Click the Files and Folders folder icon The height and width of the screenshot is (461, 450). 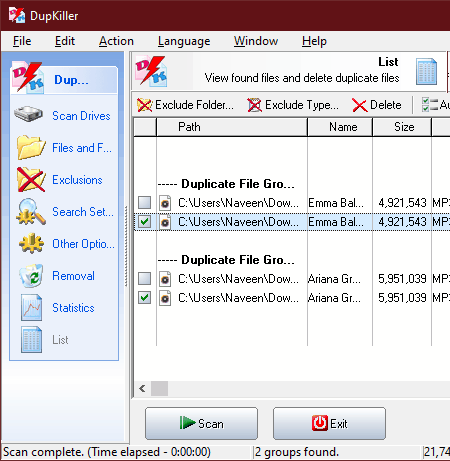tap(31, 147)
